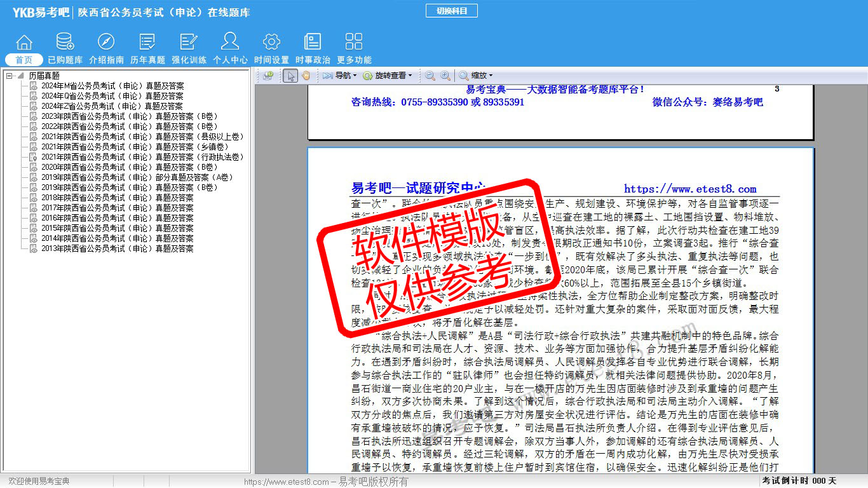This screenshot has width=868, height=488.
Task: Open the 旋转查看 rotate view dropdown
Action: [x=387, y=76]
